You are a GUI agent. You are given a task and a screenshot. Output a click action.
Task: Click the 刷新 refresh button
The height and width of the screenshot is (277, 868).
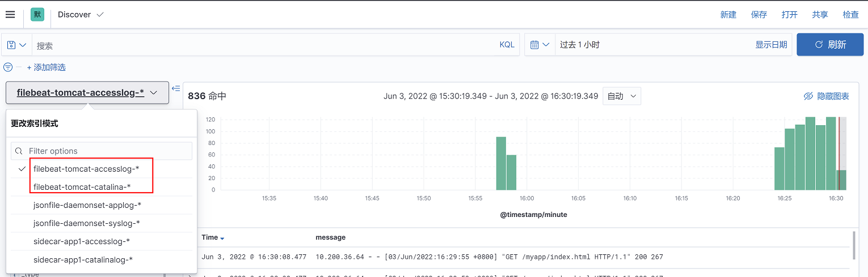coord(830,45)
